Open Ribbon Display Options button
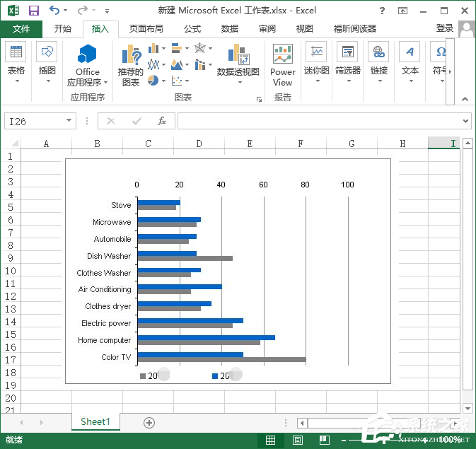Image resolution: width=476 pixels, height=449 pixels. pyautogui.click(x=402, y=11)
